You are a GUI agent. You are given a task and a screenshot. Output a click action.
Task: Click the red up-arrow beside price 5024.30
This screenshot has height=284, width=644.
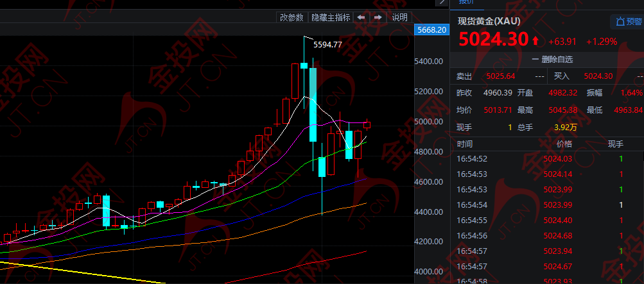tap(535, 41)
